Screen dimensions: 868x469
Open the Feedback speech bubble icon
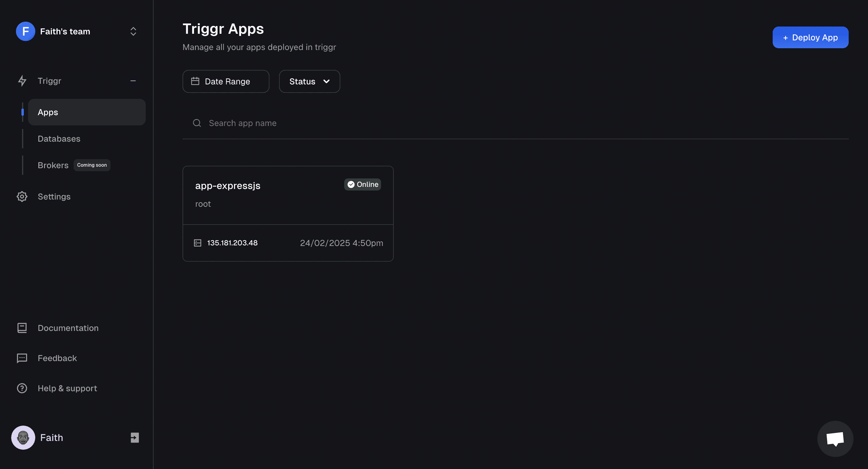22,358
